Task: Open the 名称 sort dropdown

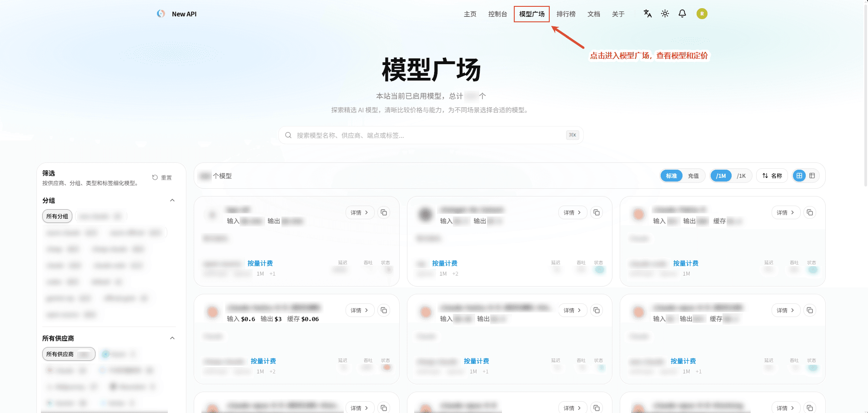Action: pyautogui.click(x=772, y=176)
